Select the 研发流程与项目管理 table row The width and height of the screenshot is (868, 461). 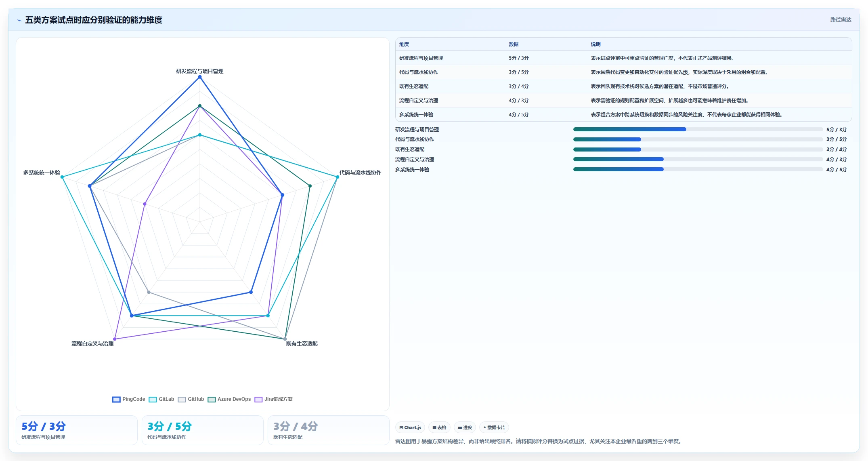pyautogui.click(x=624, y=58)
